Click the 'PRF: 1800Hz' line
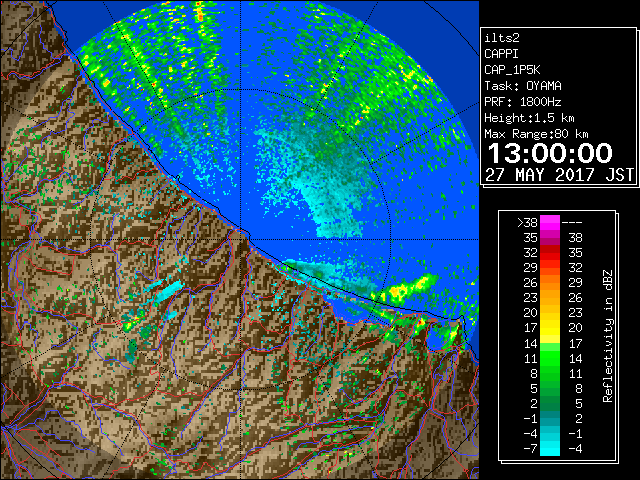This screenshot has height=480, width=640. (x=523, y=102)
